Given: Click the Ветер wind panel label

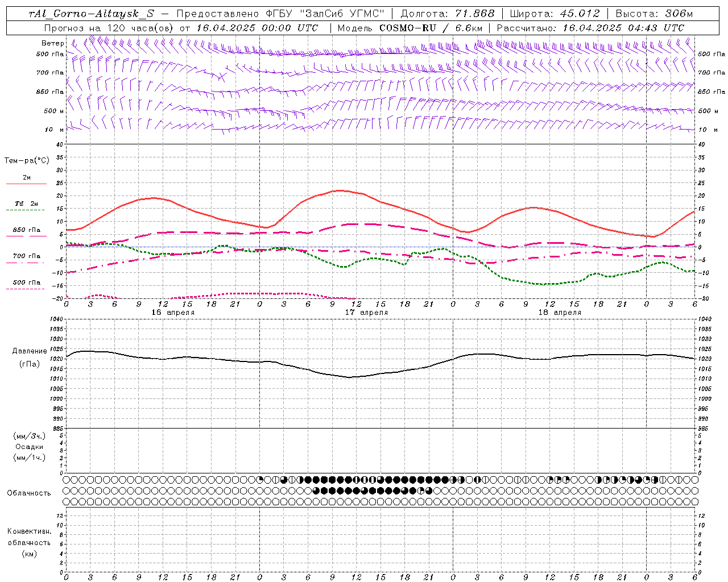Looking at the screenshot, I should coord(53,43).
